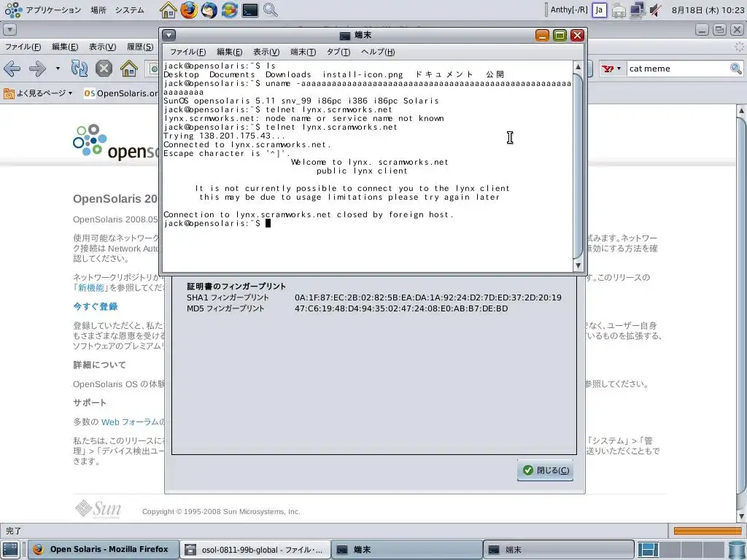747x560 pixels.
Task: Open terminal 端末(T) menu
Action: [303, 52]
